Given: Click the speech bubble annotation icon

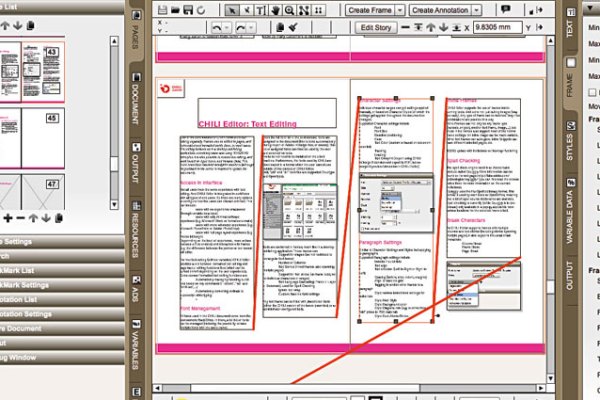Looking at the screenshot, I should pos(505,9).
